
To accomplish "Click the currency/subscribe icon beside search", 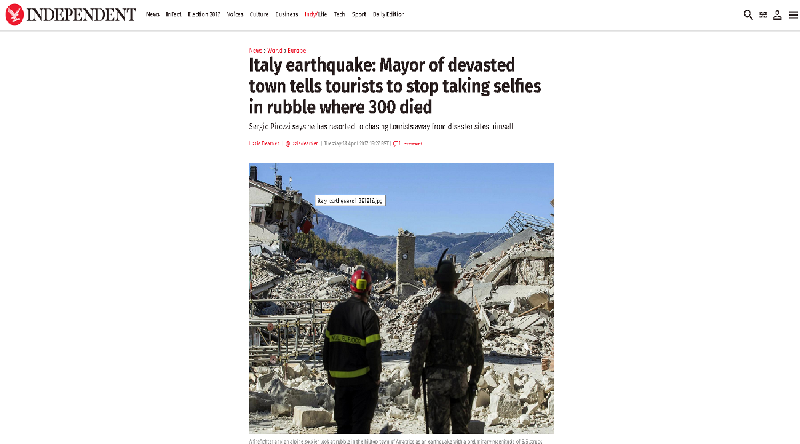I will [763, 15].
